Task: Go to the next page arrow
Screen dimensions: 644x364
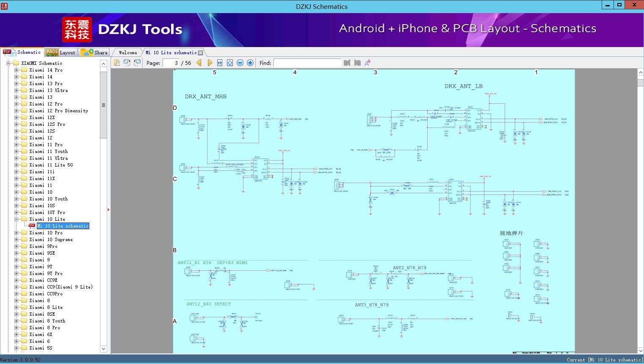Action: coord(210,63)
